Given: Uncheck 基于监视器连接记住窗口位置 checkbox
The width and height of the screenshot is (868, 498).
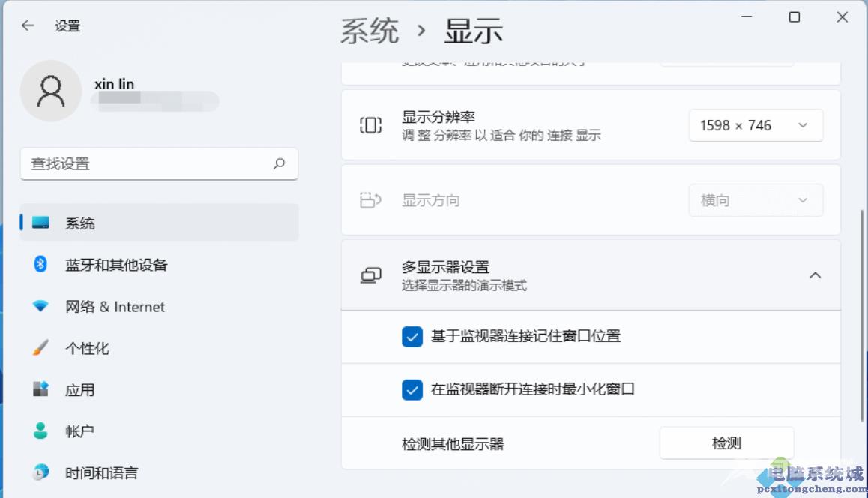Looking at the screenshot, I should point(412,337).
